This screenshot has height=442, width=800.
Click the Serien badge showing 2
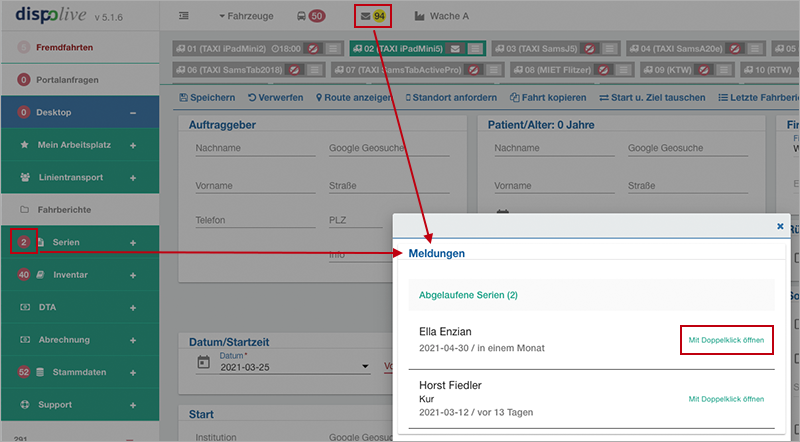coord(23,243)
